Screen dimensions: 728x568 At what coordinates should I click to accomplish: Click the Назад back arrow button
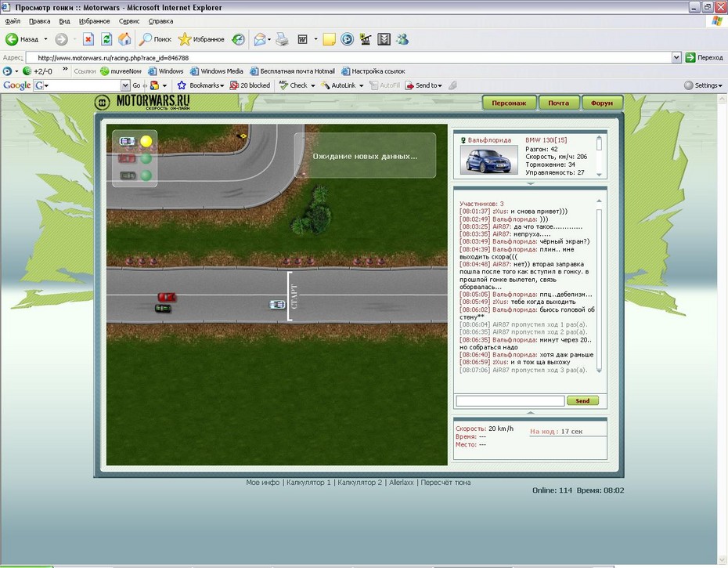point(21,39)
